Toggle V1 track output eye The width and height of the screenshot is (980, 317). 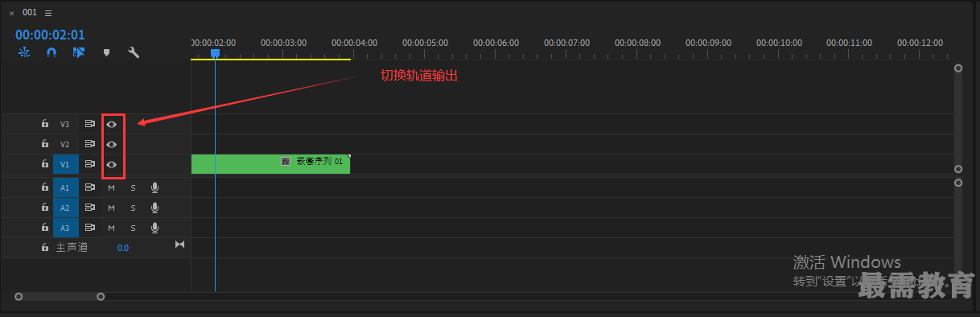point(112,164)
